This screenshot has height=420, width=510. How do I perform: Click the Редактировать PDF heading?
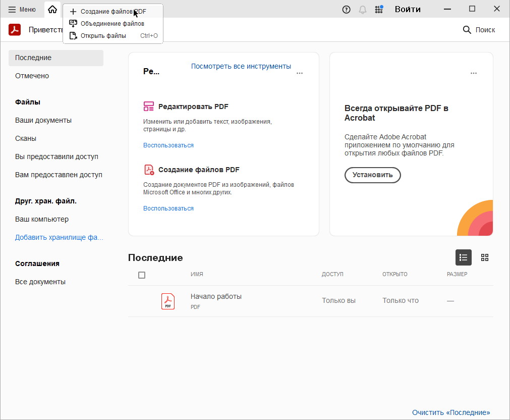coord(194,107)
